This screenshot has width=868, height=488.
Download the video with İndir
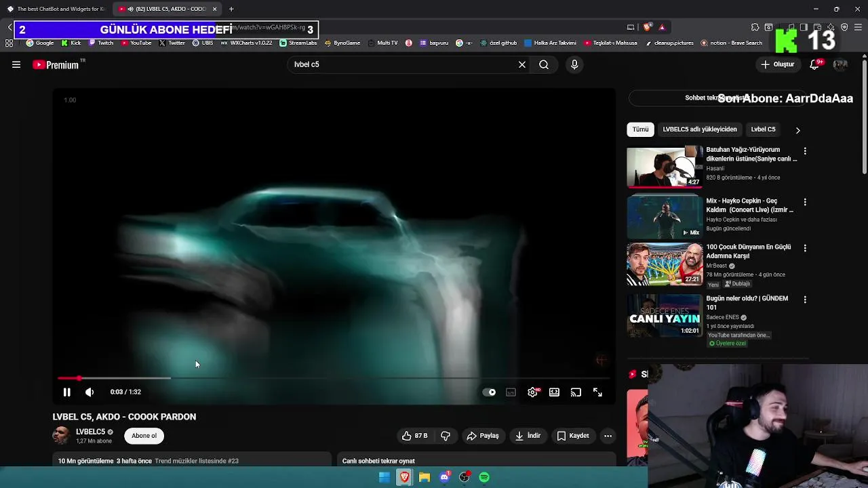pos(528,436)
